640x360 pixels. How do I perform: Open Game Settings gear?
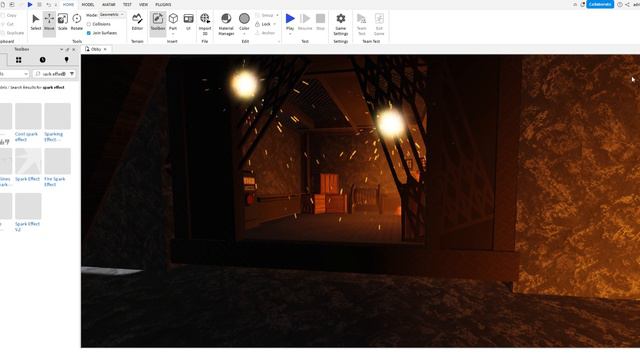(x=340, y=24)
